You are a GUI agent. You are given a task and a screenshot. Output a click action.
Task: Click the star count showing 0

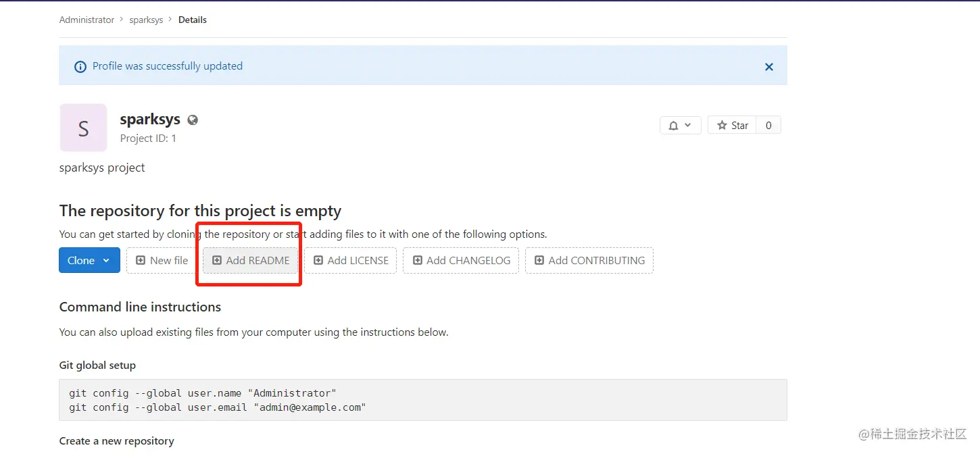[x=768, y=125]
